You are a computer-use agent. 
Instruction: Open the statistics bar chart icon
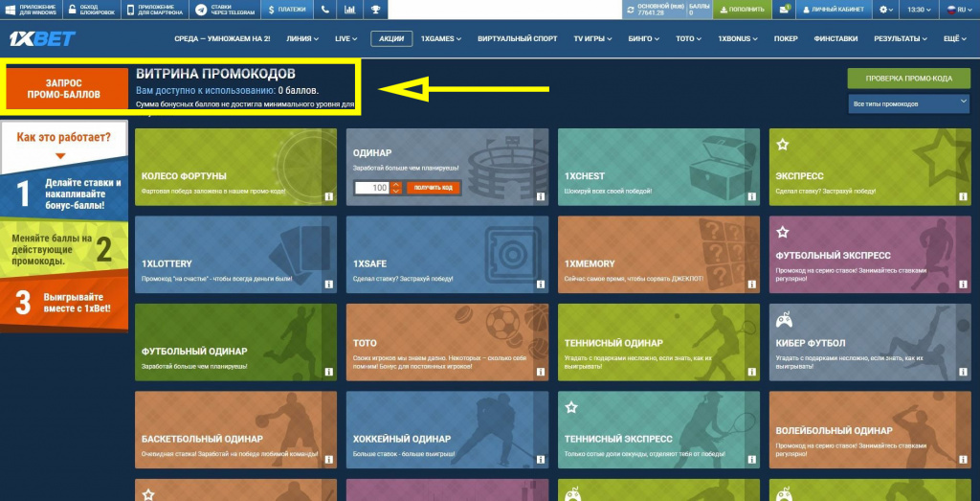click(350, 10)
